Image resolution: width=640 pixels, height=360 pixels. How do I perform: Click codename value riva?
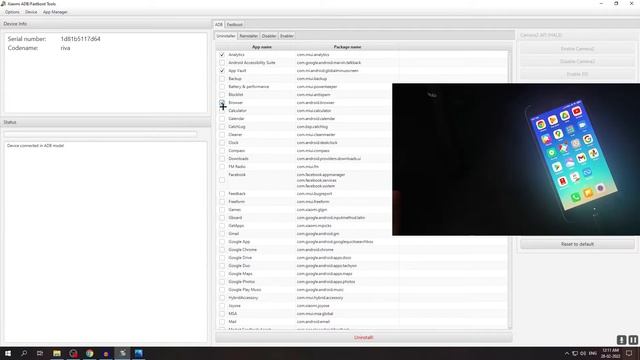pyautogui.click(x=65, y=48)
